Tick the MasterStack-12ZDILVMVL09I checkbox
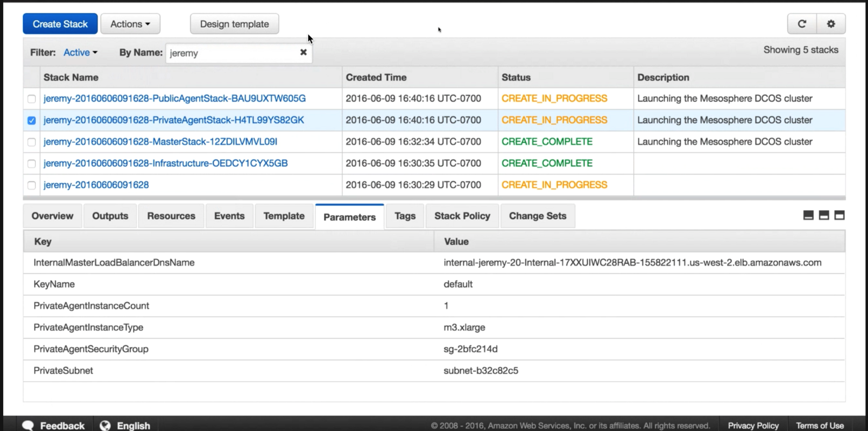This screenshot has width=868, height=431. point(31,142)
